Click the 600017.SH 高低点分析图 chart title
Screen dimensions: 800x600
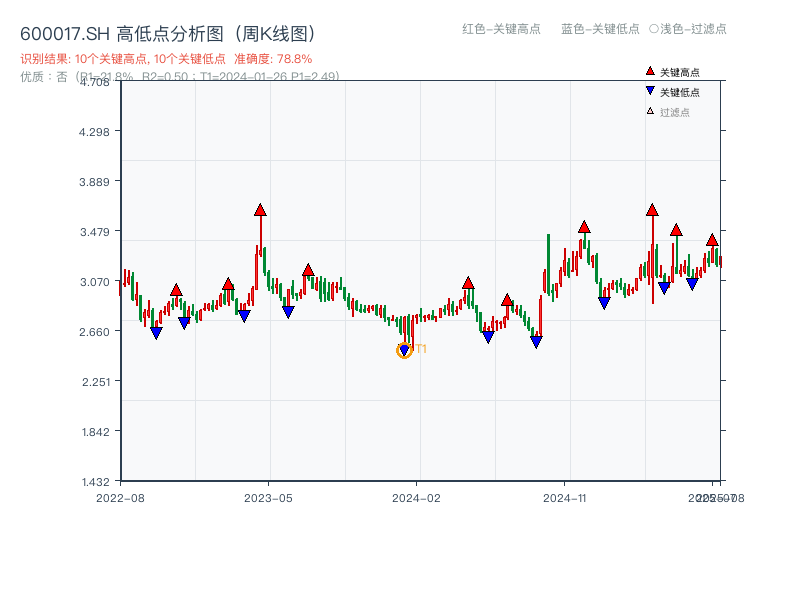coord(168,34)
